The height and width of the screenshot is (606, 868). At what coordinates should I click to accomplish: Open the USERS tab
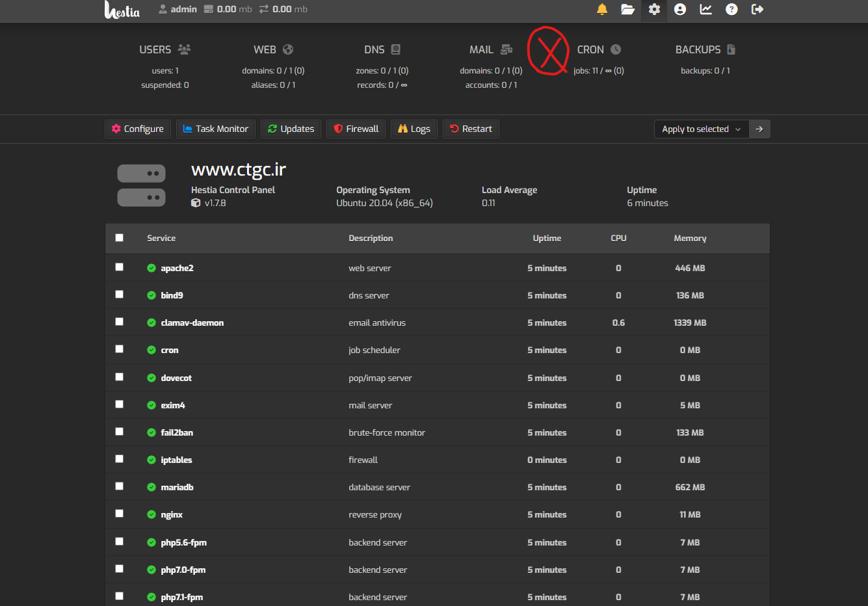coord(164,50)
